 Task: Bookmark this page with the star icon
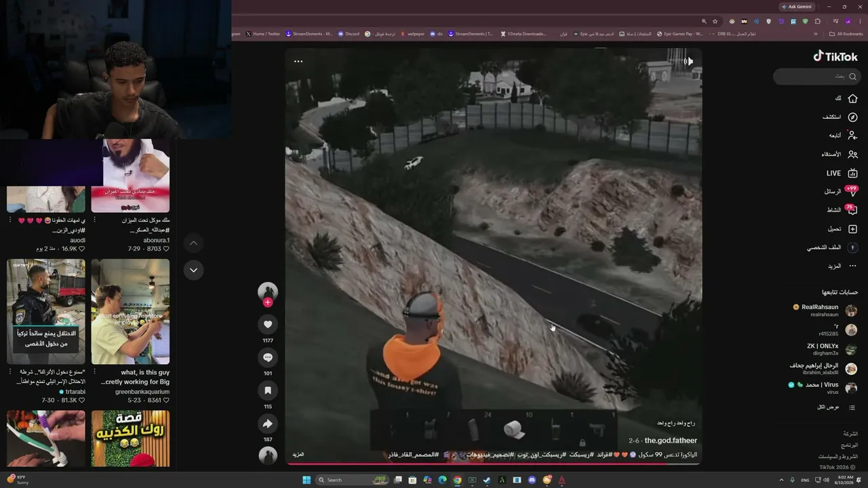click(715, 22)
